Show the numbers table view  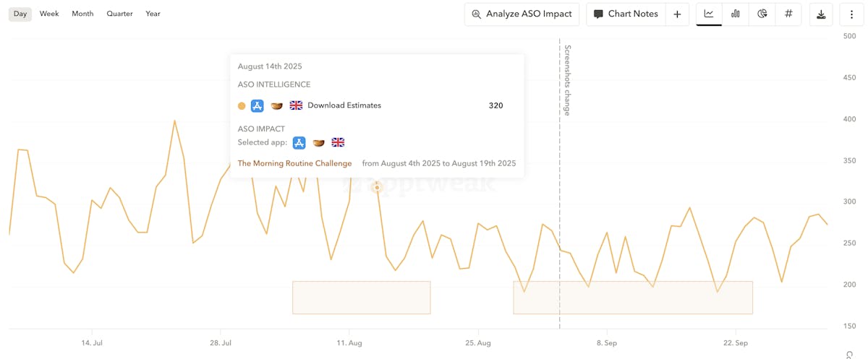coord(788,14)
